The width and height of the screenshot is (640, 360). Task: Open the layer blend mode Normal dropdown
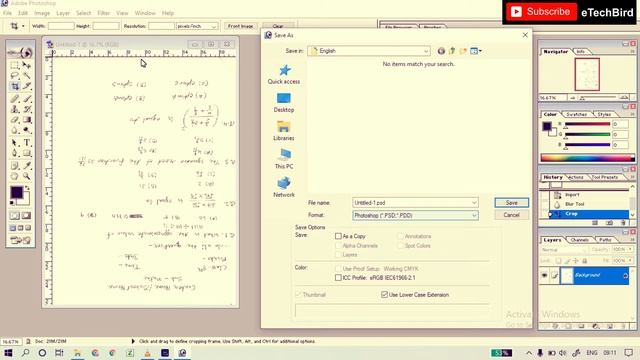pyautogui.click(x=564, y=249)
